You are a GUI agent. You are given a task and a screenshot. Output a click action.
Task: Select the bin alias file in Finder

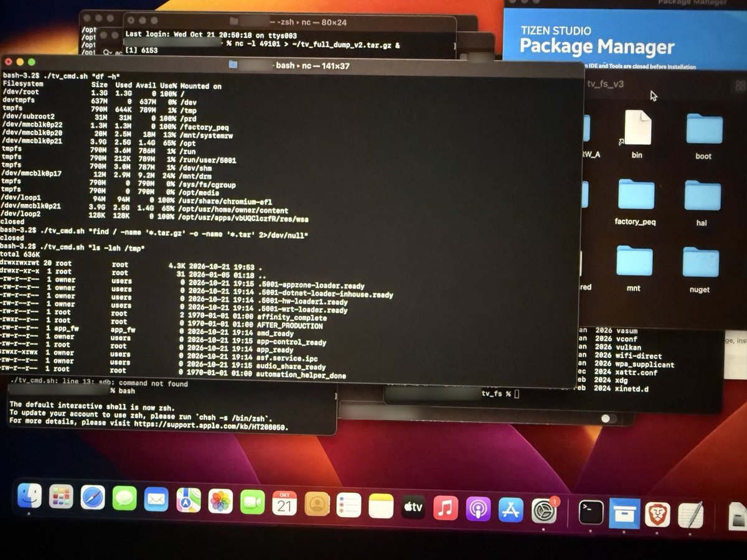[x=637, y=134]
